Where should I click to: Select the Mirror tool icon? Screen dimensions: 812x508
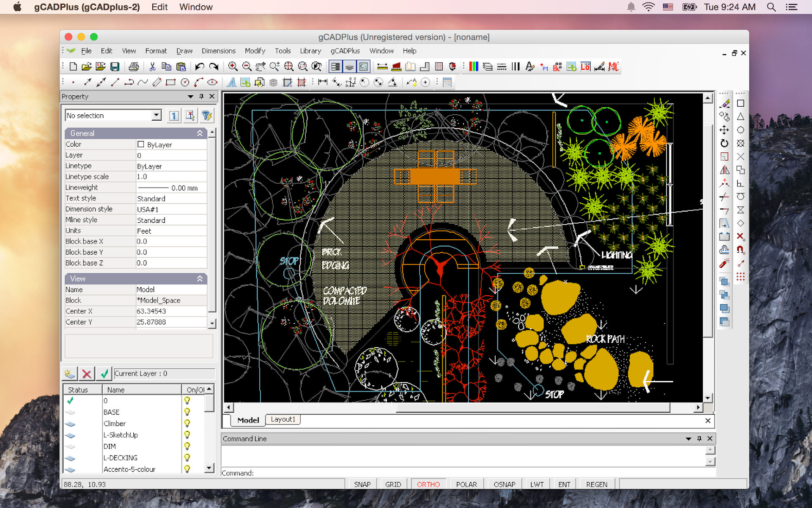click(724, 170)
